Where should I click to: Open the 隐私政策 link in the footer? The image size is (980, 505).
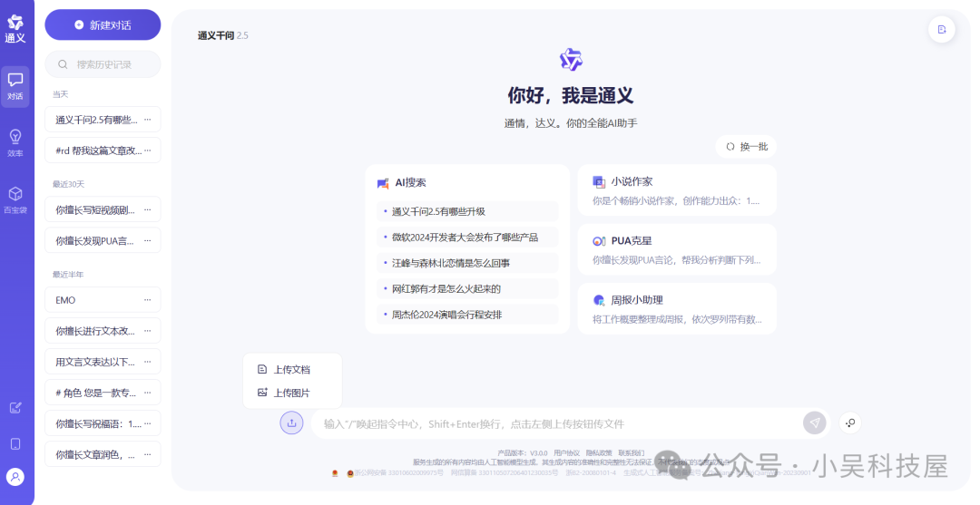(x=599, y=452)
